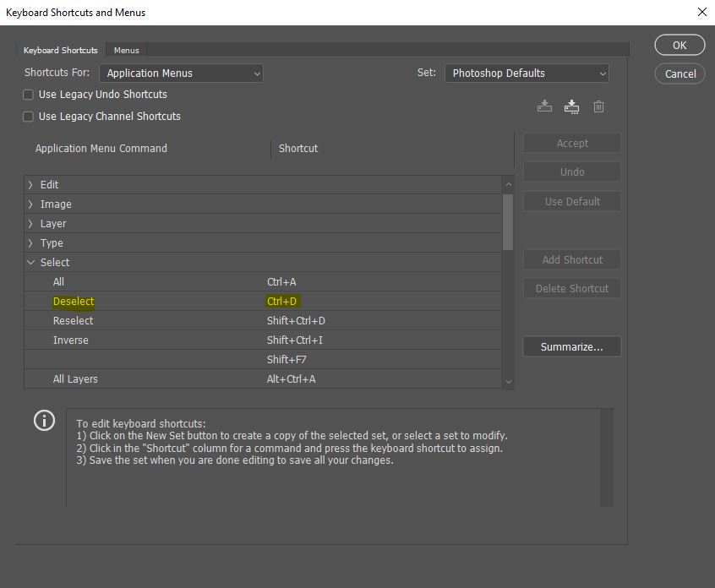Screen dimensions: 715x588
Task: Select the Reselect command row
Action: (263, 321)
